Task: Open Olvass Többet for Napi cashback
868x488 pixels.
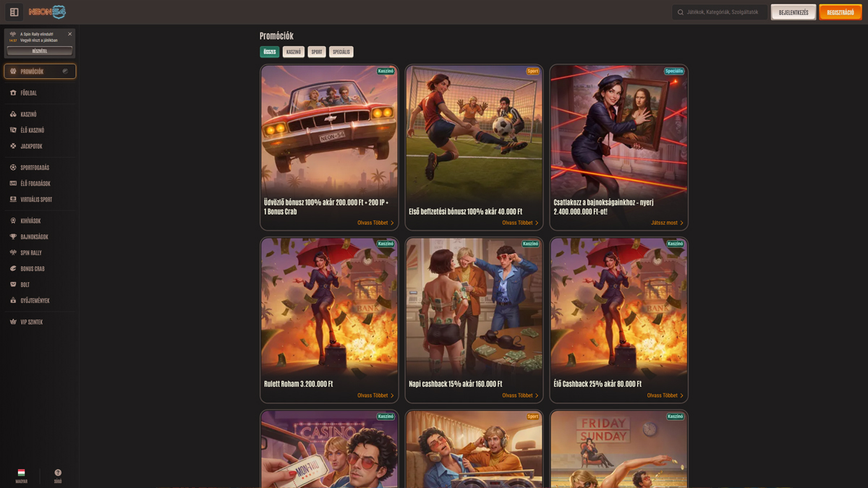Action: 520,395
